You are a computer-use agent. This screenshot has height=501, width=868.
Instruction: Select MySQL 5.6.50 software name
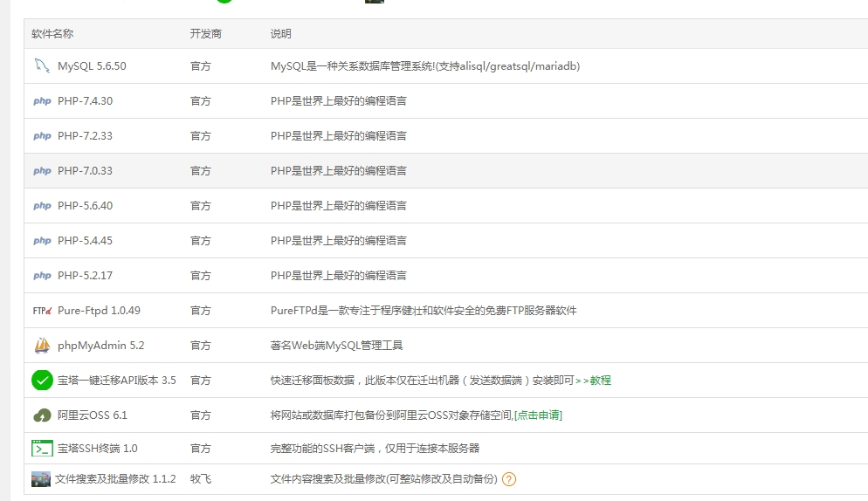92,65
